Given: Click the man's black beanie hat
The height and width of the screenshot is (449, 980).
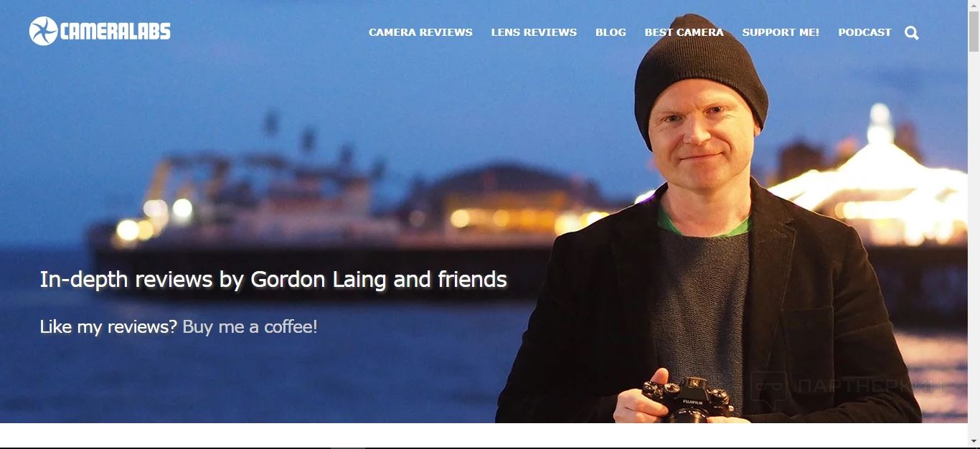Looking at the screenshot, I should pyautogui.click(x=699, y=75).
